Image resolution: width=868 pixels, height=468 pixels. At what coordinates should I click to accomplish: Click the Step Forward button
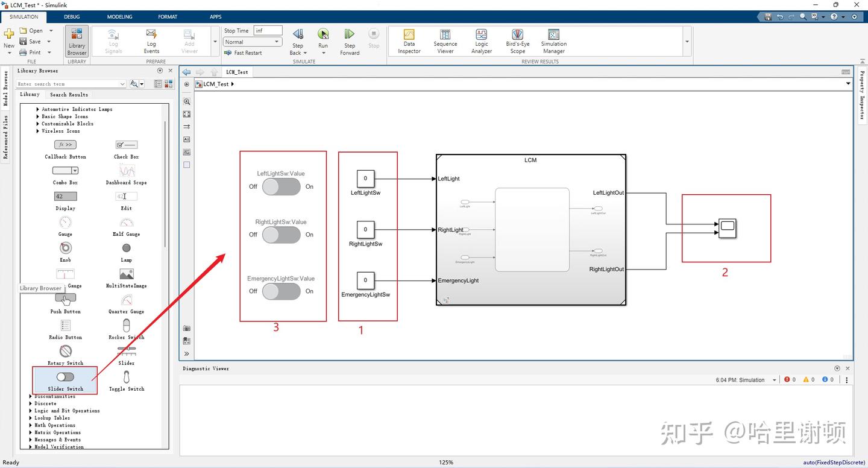[x=350, y=42]
